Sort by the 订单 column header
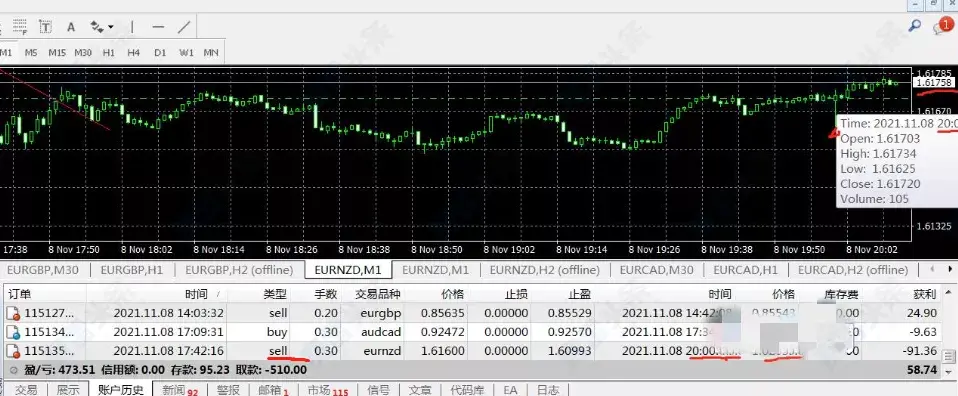The width and height of the screenshot is (958, 396). [x=20, y=295]
